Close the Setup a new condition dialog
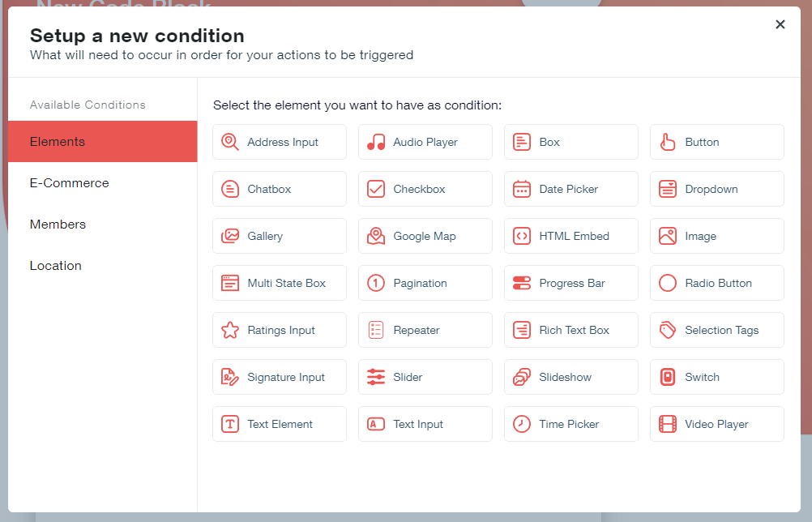The height and width of the screenshot is (522, 812). (x=780, y=24)
